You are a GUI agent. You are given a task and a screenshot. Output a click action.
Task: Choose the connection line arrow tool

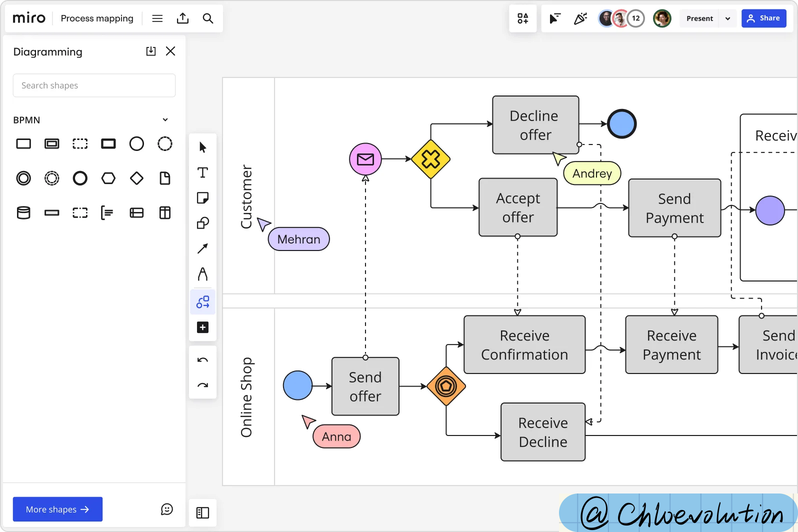[x=202, y=248]
